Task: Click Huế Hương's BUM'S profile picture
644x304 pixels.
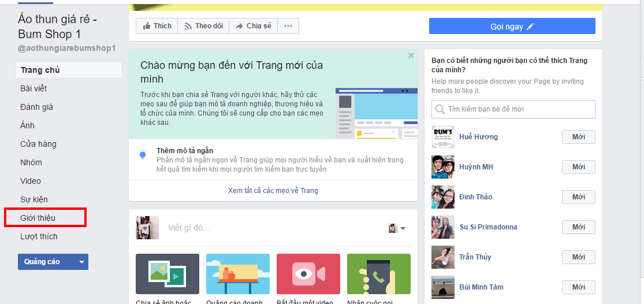Action: click(443, 137)
